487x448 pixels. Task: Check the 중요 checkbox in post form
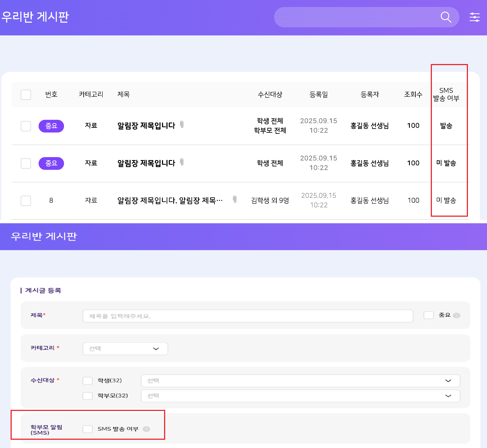[428, 315]
